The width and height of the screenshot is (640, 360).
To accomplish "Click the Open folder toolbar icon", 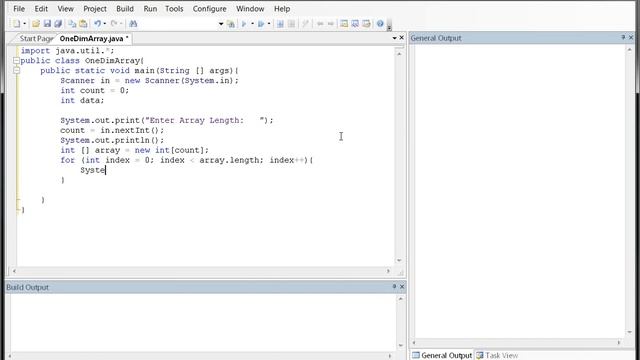I will pos(36,24).
